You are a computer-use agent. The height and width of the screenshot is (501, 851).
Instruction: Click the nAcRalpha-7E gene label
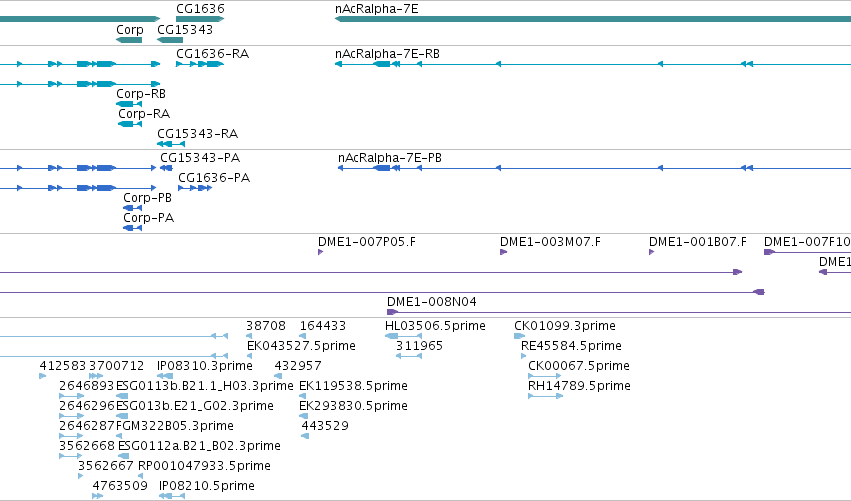coord(377,9)
